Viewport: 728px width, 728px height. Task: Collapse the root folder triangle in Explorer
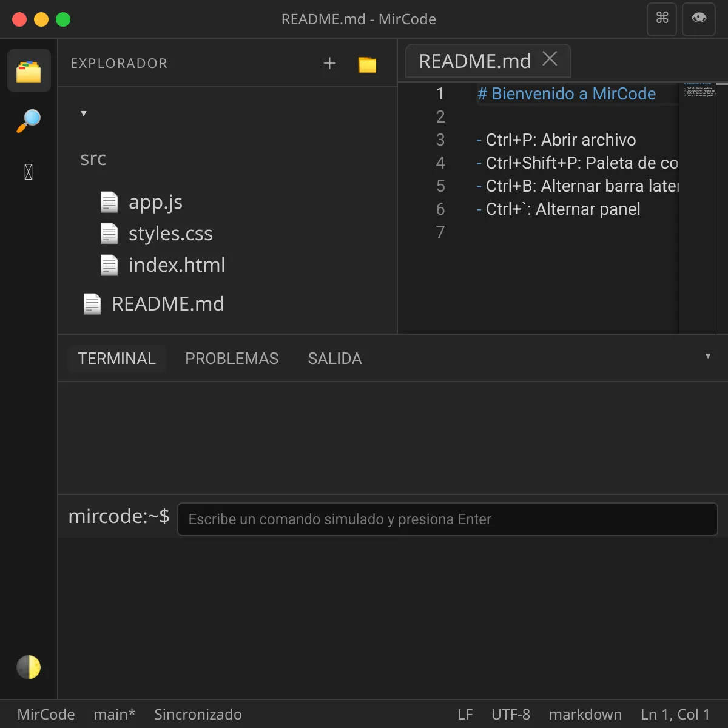(x=84, y=113)
